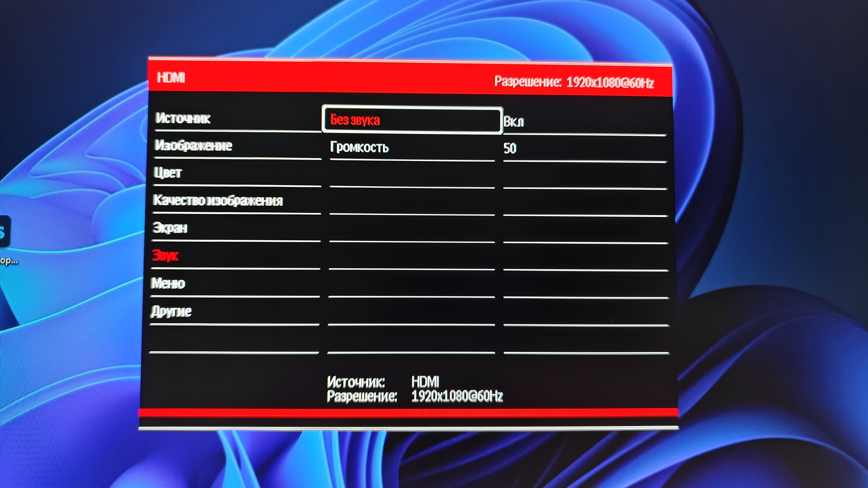The width and height of the screenshot is (868, 488).
Task: Click the HDMI label in red header
Action: point(171,78)
